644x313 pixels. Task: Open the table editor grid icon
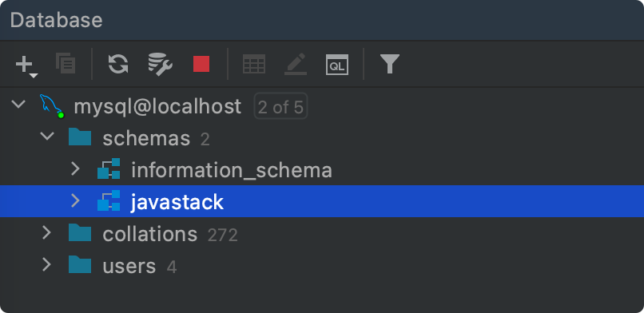(x=254, y=65)
